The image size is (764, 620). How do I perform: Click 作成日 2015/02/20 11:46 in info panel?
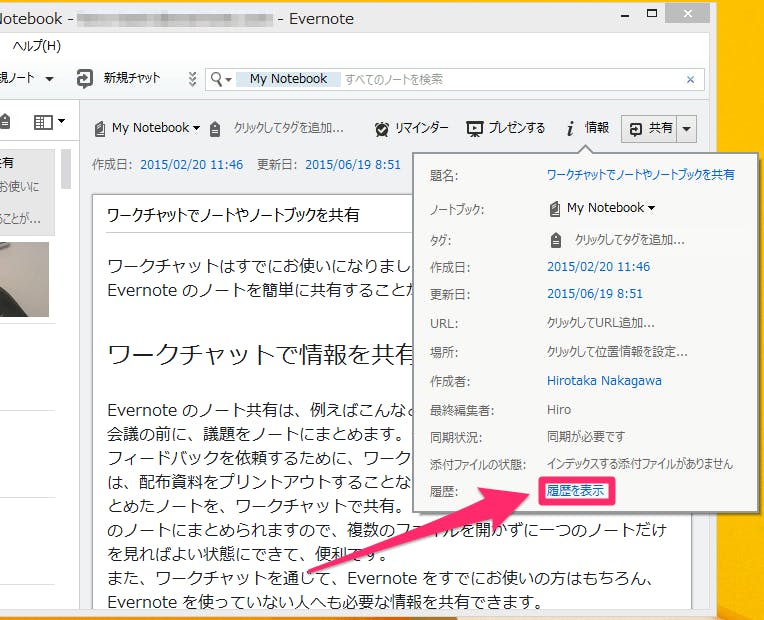pos(598,267)
